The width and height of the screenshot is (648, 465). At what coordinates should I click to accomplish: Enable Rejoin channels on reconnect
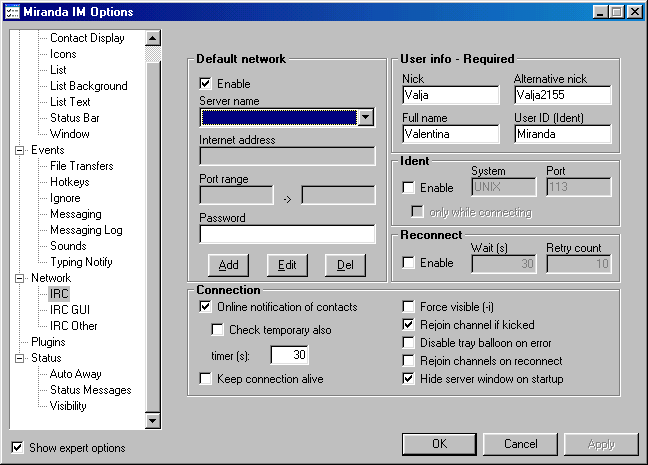[408, 360]
